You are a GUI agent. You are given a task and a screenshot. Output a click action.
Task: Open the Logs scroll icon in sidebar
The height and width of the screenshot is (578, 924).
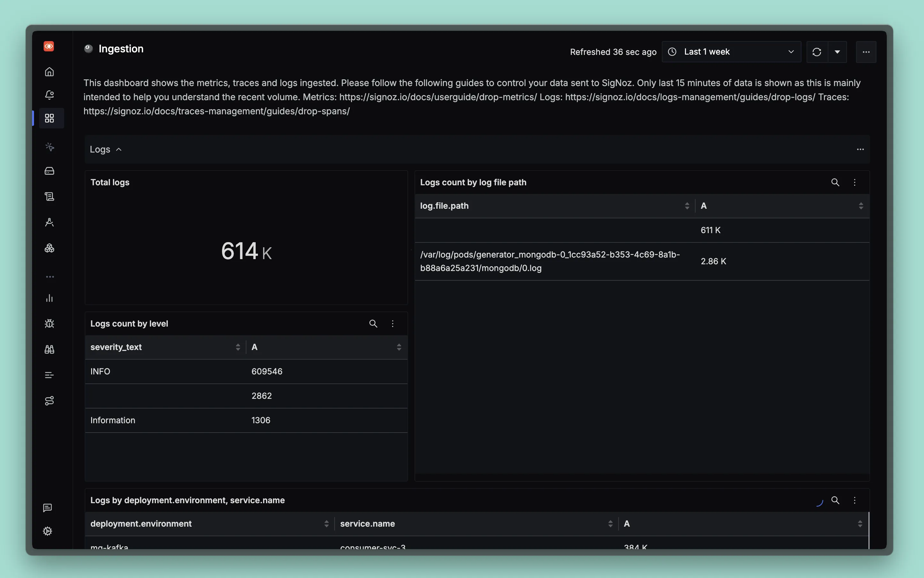click(49, 197)
